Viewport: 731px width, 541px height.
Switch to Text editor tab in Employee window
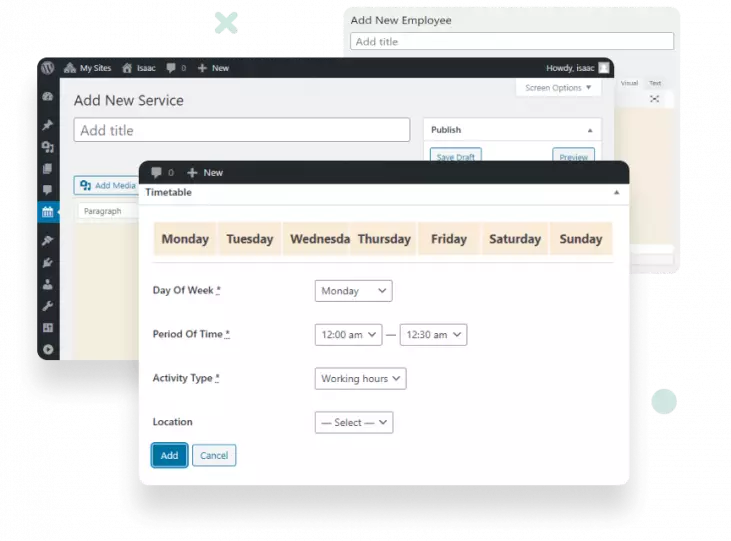[x=655, y=83]
